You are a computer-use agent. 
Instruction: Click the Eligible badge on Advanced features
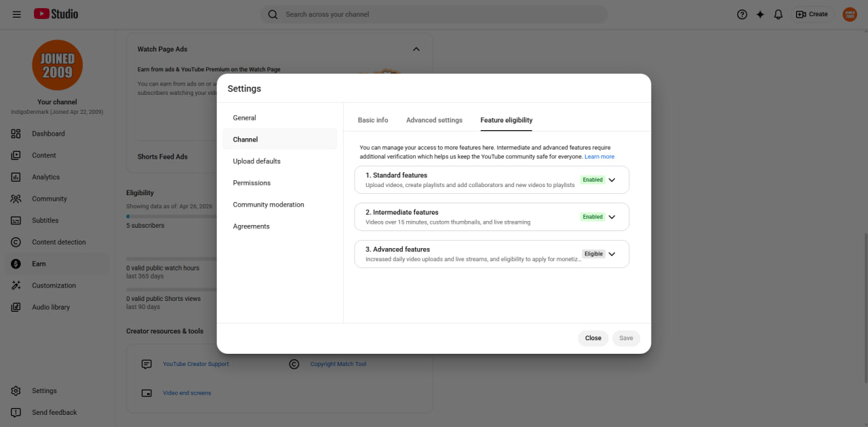[x=593, y=254]
